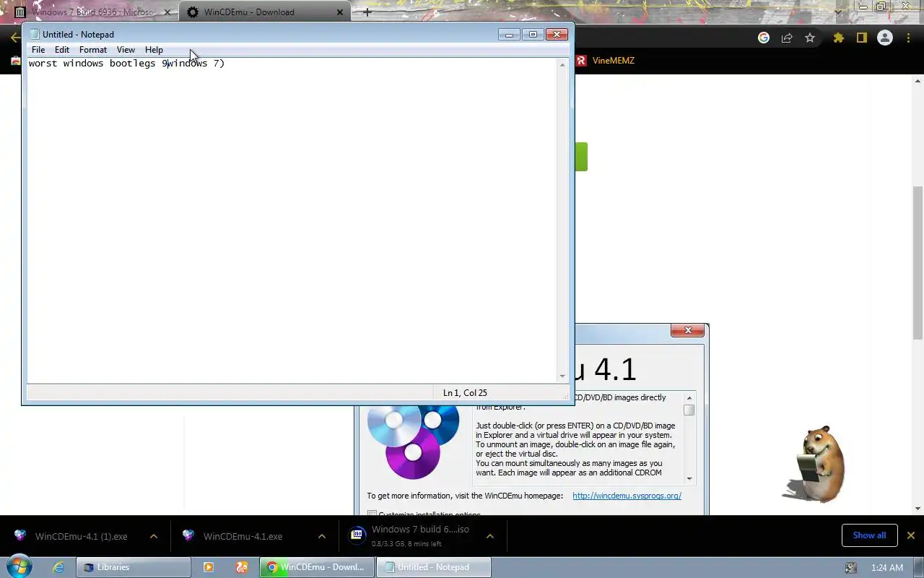The height and width of the screenshot is (578, 924).
Task: Toggle the Chrome side panel icon
Action: (x=861, y=38)
